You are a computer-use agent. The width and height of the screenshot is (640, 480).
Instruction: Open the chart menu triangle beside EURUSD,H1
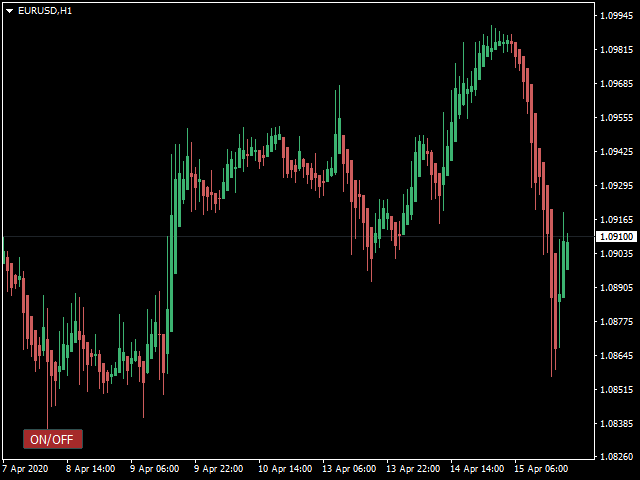(9, 10)
